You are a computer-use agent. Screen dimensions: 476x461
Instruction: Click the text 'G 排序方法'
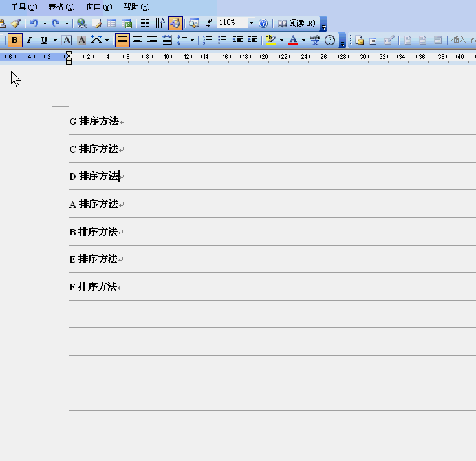tap(94, 122)
